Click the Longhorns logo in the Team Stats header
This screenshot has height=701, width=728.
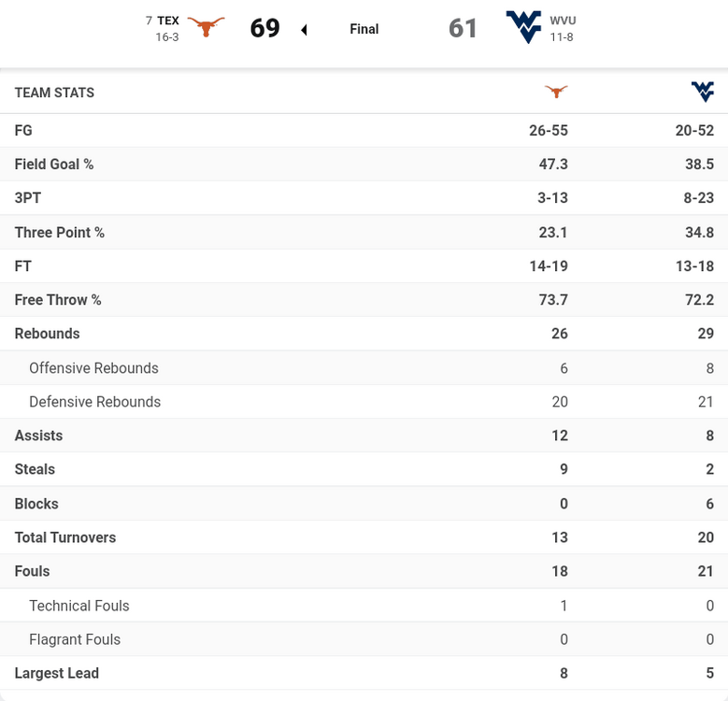556,92
